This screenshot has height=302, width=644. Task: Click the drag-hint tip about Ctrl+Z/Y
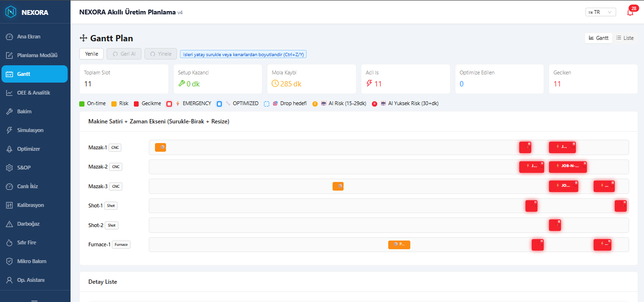(243, 54)
